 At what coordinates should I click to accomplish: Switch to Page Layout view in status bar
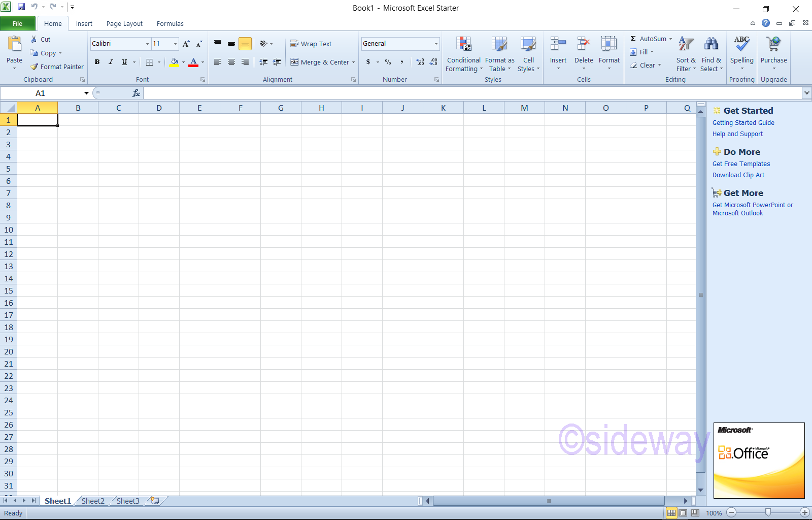click(683, 513)
